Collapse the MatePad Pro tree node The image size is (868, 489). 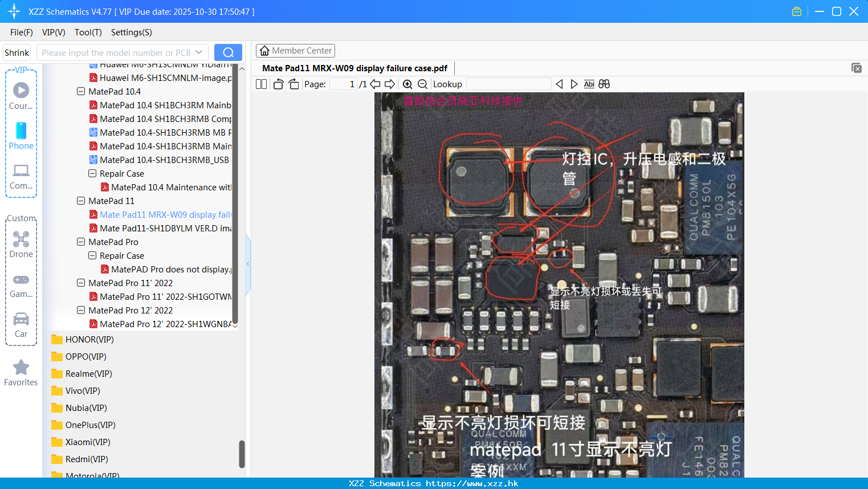pyautogui.click(x=81, y=242)
